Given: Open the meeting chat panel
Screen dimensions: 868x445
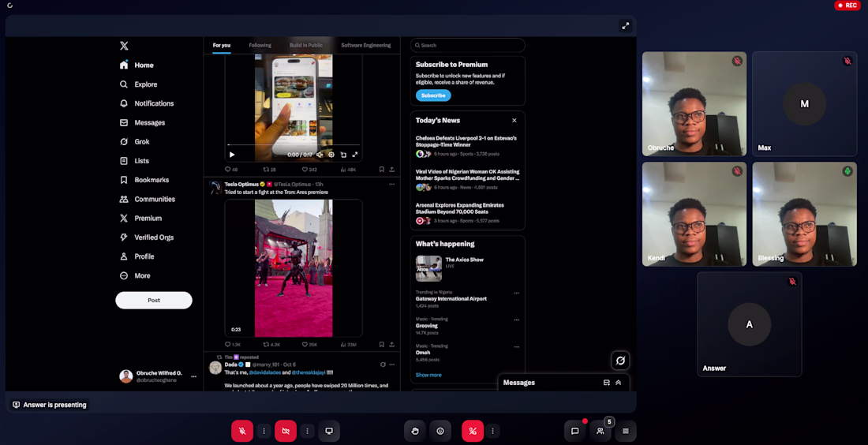Looking at the screenshot, I should 574,431.
